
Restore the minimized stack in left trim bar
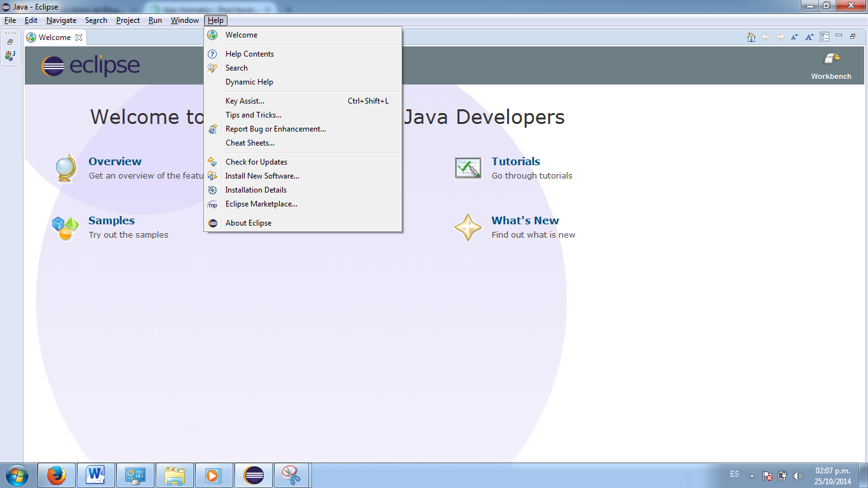pos(10,42)
